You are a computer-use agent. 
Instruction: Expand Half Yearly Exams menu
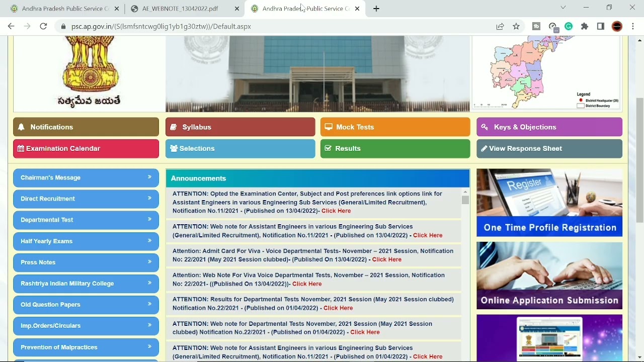click(x=86, y=241)
